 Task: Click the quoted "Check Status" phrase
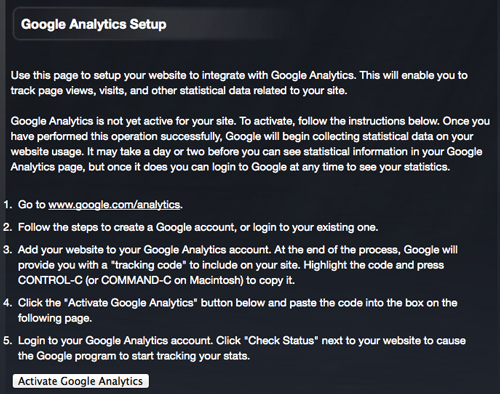click(281, 341)
